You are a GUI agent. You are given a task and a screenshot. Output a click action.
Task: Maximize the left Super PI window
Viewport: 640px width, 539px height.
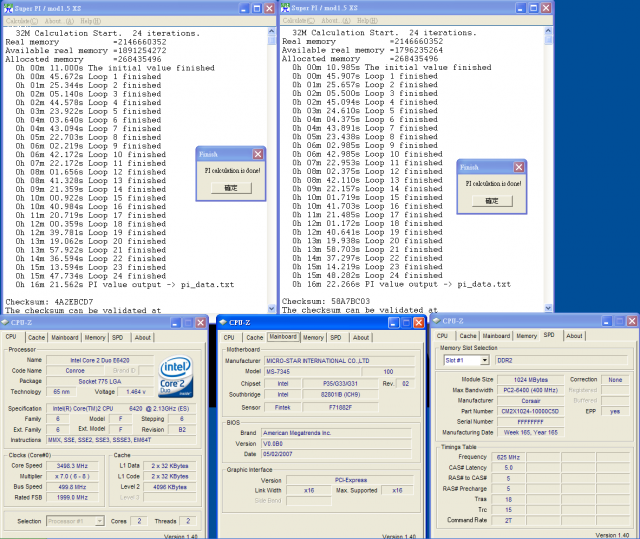click(x=257, y=8)
